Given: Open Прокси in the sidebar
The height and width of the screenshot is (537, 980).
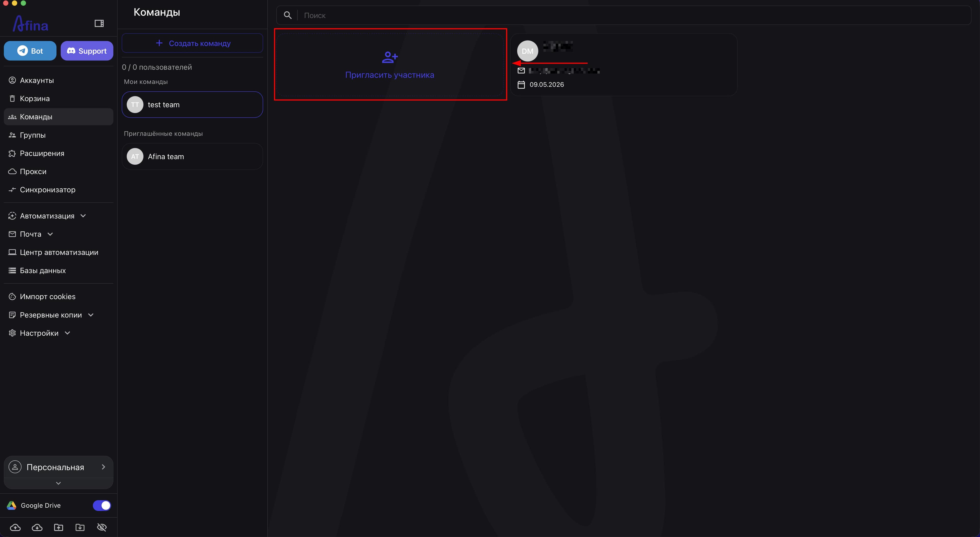Looking at the screenshot, I should 59,172.
